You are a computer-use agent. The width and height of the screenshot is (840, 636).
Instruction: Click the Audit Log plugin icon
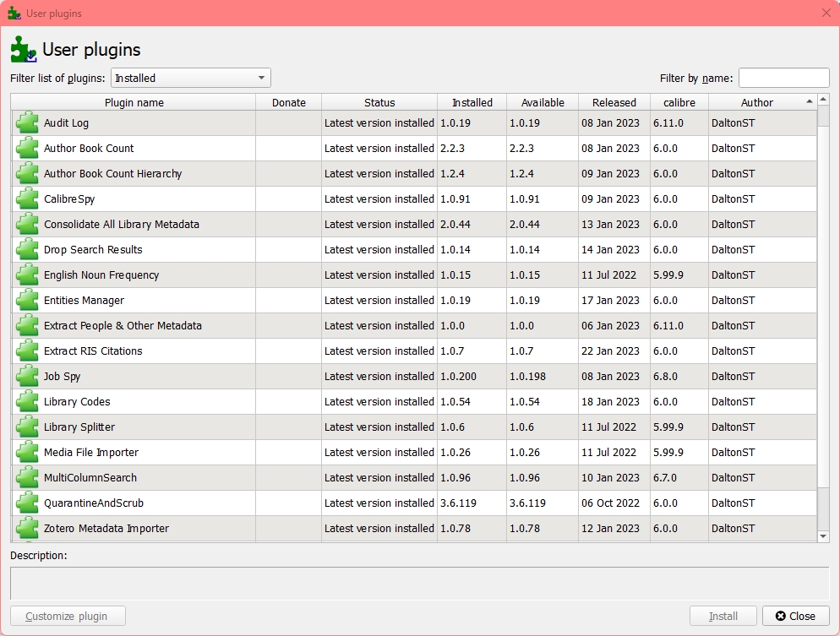coord(27,122)
